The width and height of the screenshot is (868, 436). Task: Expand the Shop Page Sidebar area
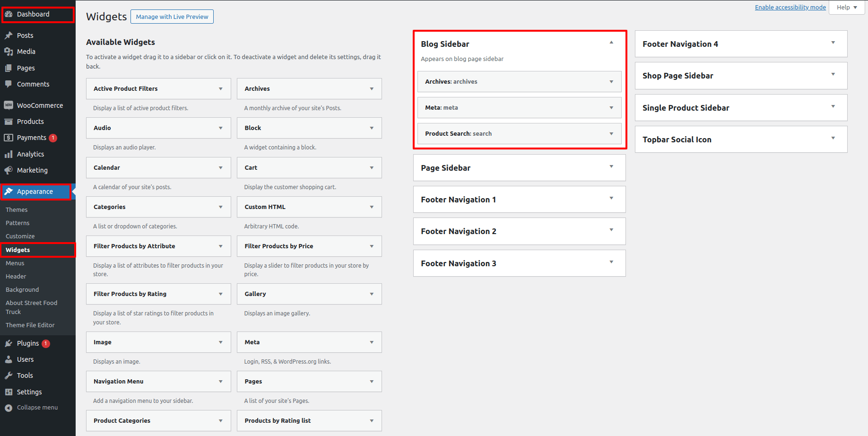833,74
